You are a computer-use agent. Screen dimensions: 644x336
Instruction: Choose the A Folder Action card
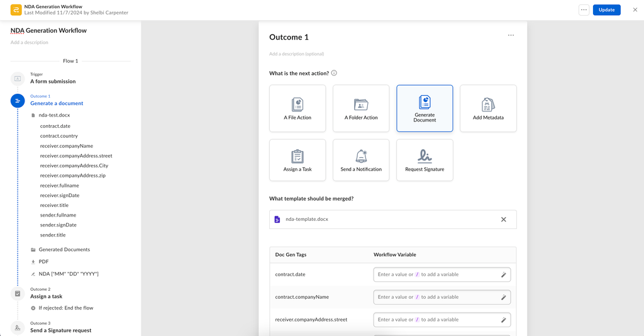click(361, 108)
